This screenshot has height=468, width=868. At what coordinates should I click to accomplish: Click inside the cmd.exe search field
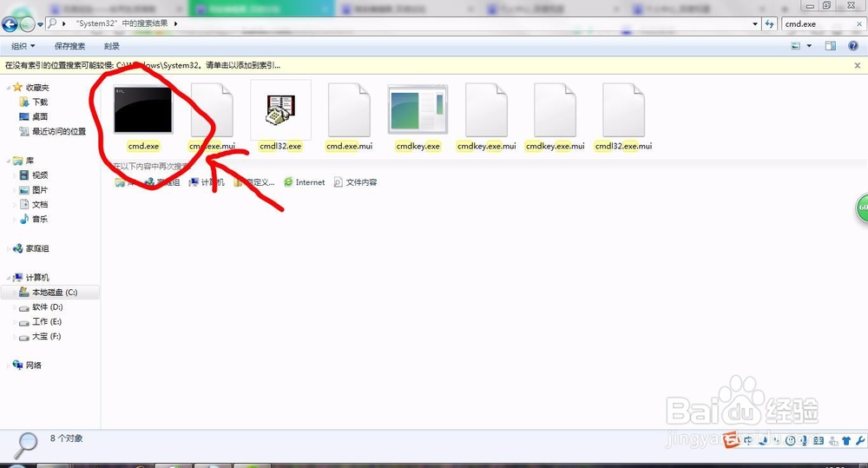[819, 23]
